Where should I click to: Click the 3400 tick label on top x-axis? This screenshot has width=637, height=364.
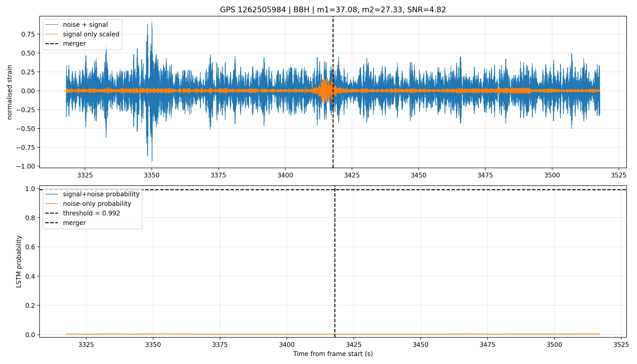pos(285,175)
